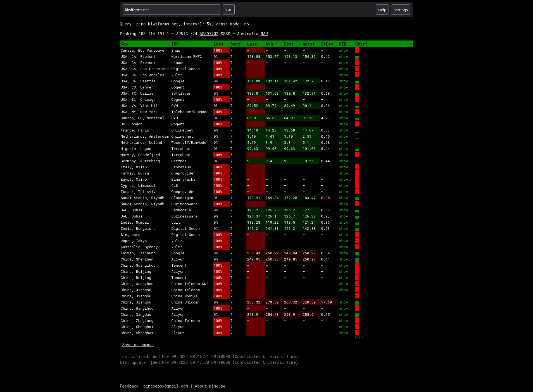533x392 pixels.
Task: Show MTR for Dallas Softlayer row
Action: coord(343,94)
